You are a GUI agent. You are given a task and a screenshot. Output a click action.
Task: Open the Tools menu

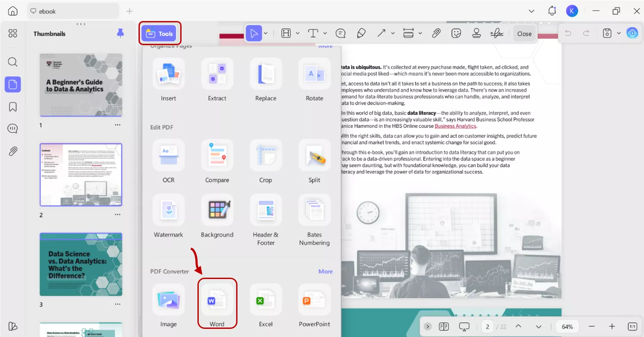tap(160, 33)
